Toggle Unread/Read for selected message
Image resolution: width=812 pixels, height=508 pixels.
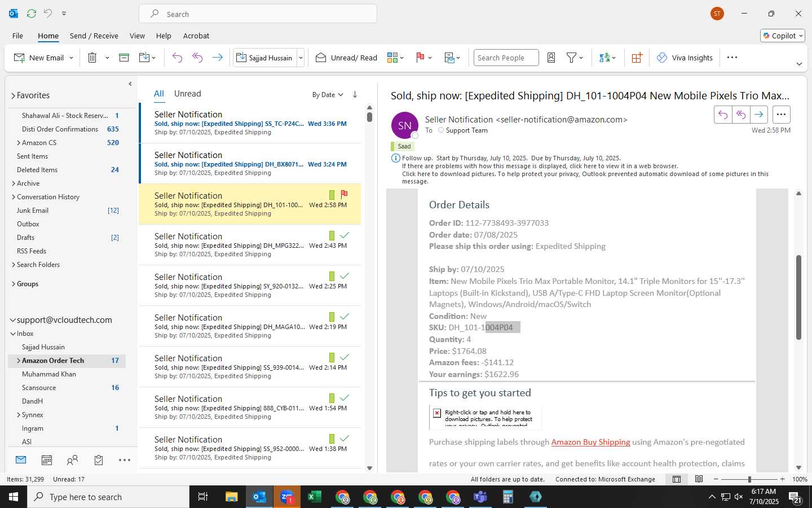click(346, 58)
